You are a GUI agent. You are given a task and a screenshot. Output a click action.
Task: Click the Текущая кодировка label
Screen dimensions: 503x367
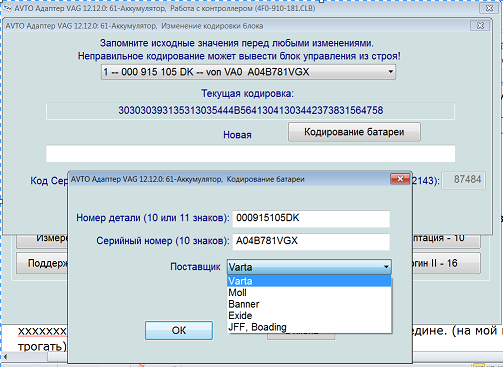pos(247,94)
